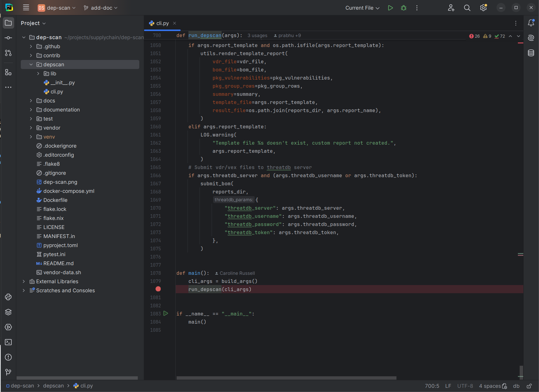
Task: Debug the current file
Action: (x=404, y=8)
